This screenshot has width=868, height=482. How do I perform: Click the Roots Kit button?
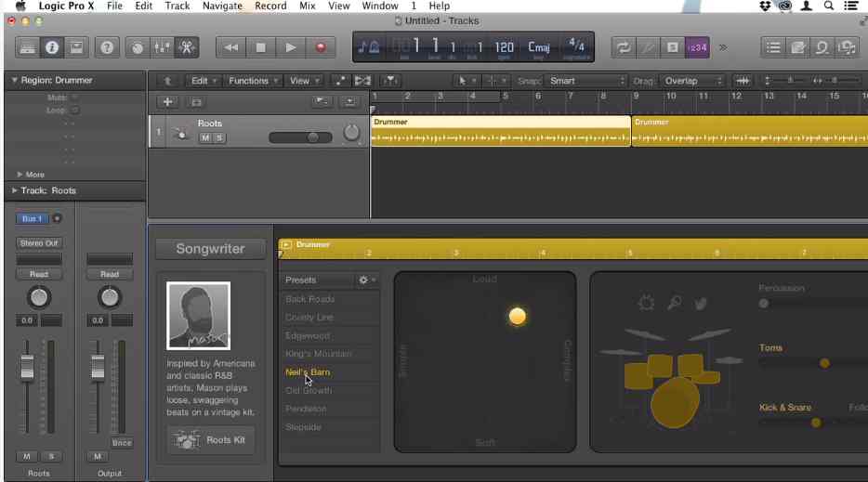211,440
